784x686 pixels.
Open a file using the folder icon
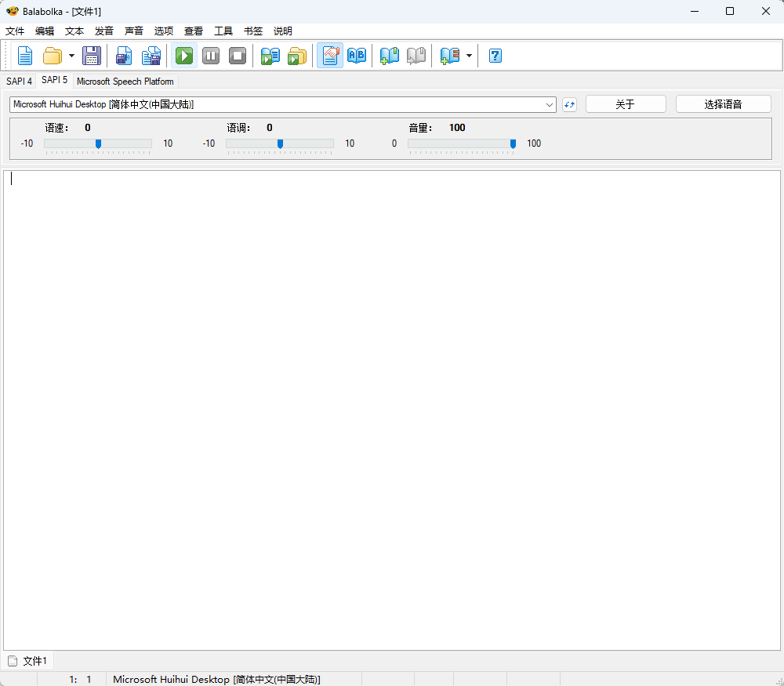coord(53,56)
